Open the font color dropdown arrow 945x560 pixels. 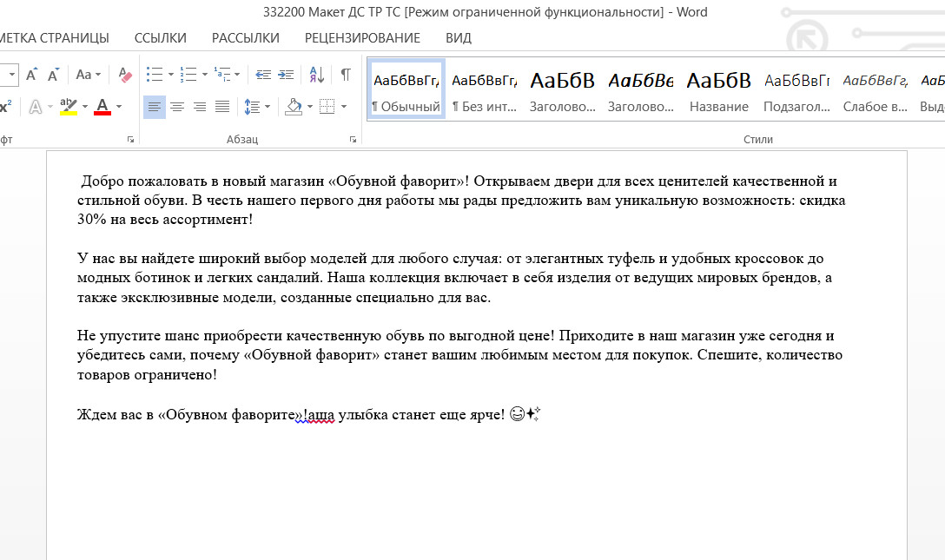pos(119,107)
